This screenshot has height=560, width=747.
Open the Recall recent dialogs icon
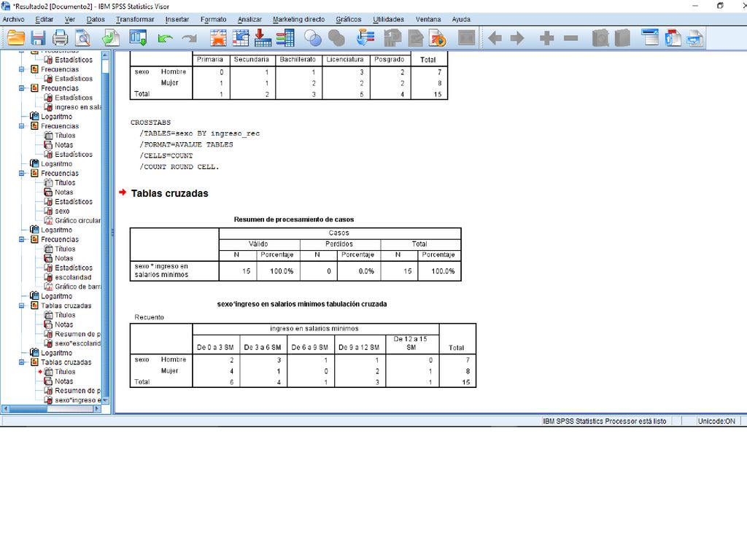[138, 38]
